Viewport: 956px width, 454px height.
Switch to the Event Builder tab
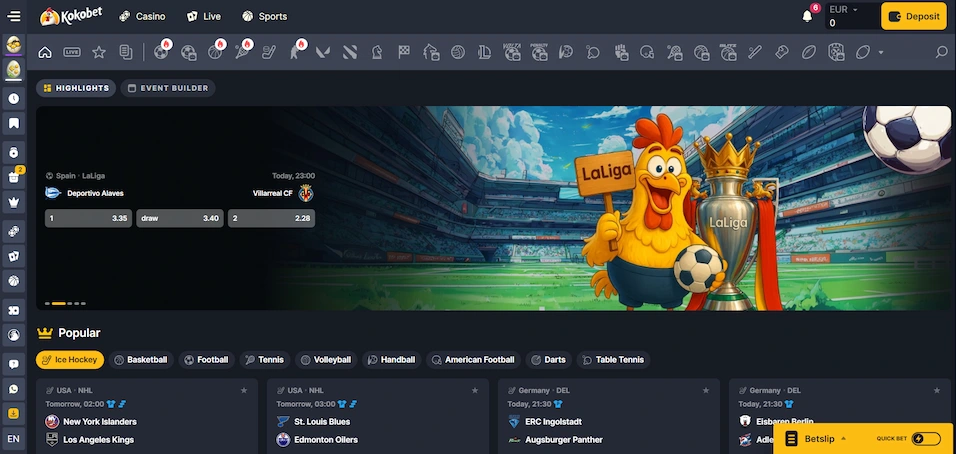coord(168,88)
